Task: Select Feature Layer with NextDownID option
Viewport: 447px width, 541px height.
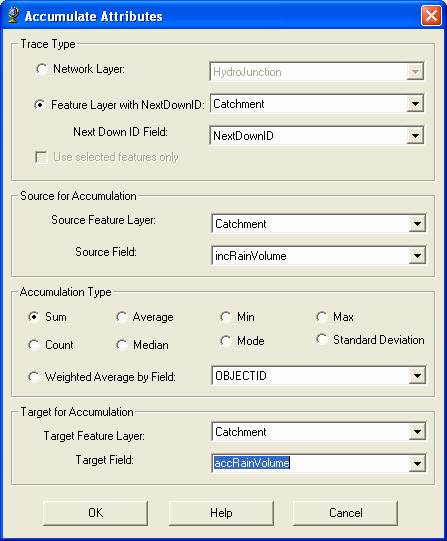Action: (40, 105)
